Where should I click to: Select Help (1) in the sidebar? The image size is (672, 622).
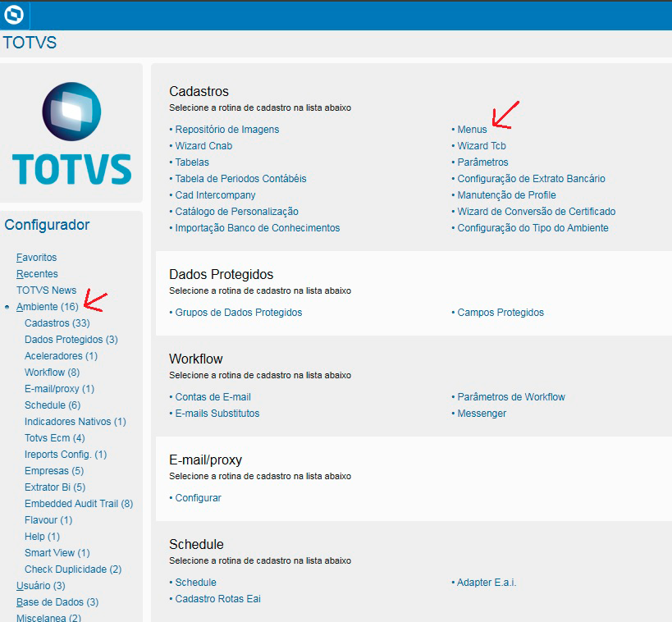tap(42, 537)
